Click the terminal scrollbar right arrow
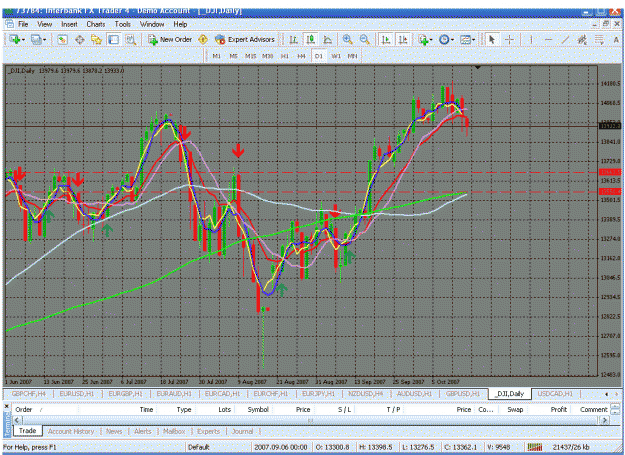The image size is (625, 455). click(x=605, y=420)
